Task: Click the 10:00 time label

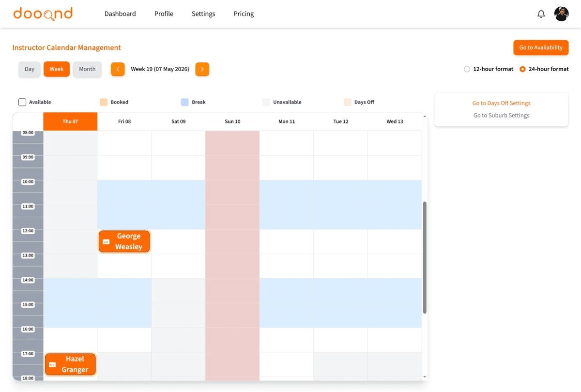Action: click(28, 182)
